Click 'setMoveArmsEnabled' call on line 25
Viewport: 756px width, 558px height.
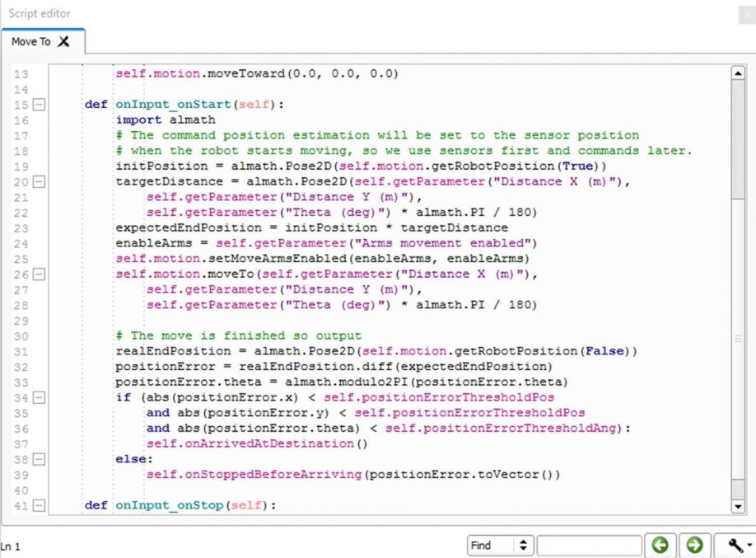(x=322, y=259)
